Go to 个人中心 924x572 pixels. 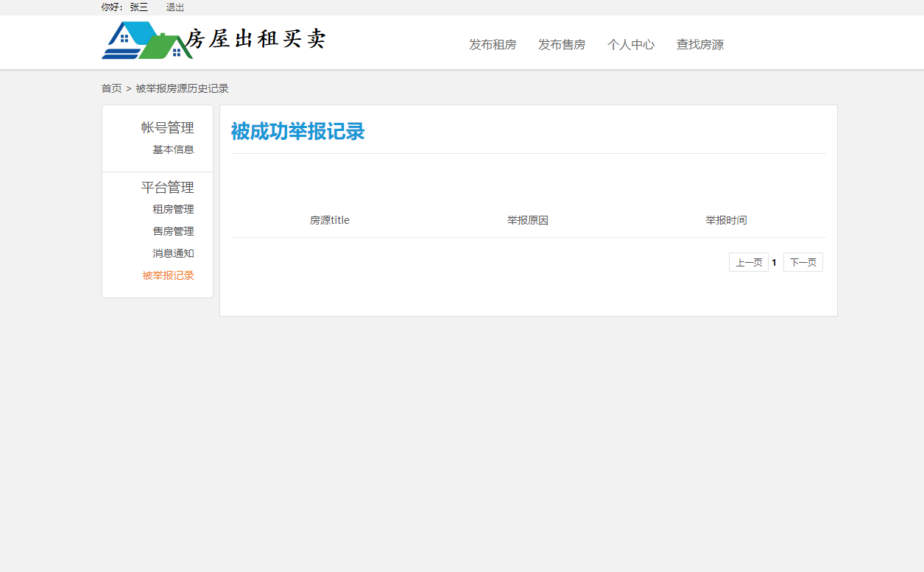(631, 44)
